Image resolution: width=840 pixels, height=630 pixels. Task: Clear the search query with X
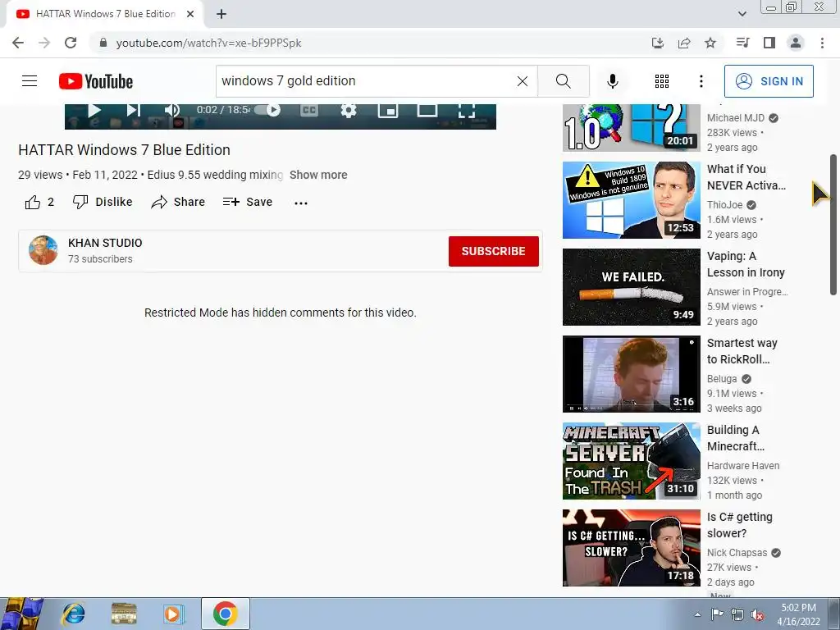point(523,81)
